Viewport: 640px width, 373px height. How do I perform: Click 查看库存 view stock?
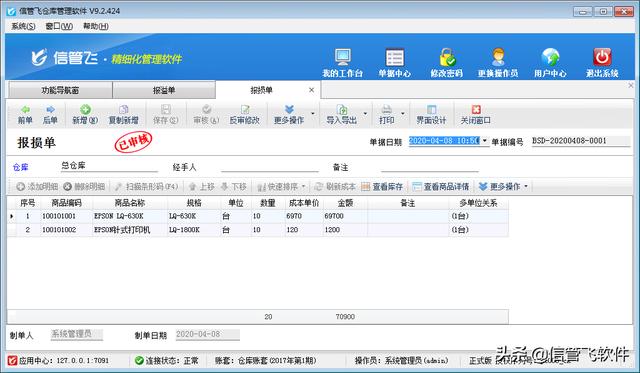382,186
